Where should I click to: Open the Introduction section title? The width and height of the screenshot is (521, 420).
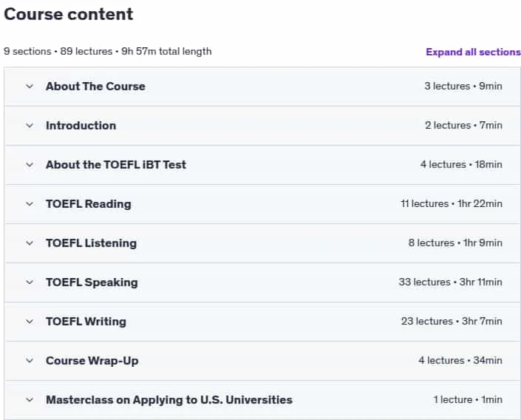(x=81, y=126)
